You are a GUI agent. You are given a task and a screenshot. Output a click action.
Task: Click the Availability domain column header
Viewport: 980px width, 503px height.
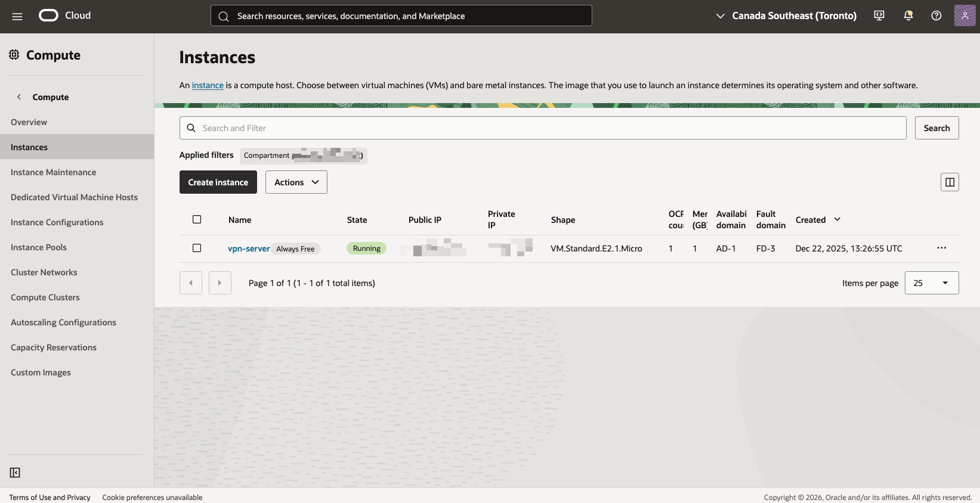(x=731, y=219)
